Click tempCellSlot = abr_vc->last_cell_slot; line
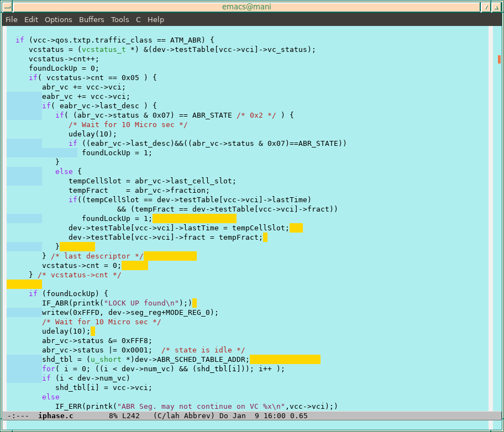This screenshot has height=432, width=504. [x=153, y=181]
